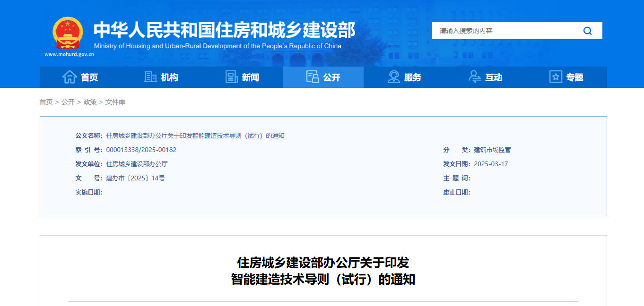This screenshot has height=306, width=644.
Task: Click index number 000013338/2025-00182
Action: pos(141,150)
